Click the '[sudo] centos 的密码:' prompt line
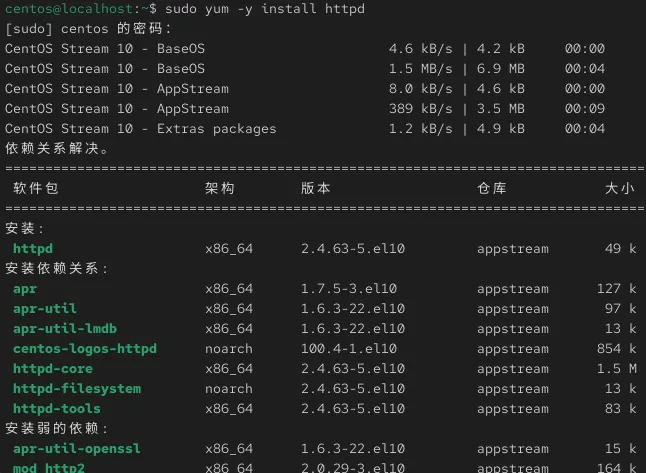646x473 pixels. [x=88, y=29]
